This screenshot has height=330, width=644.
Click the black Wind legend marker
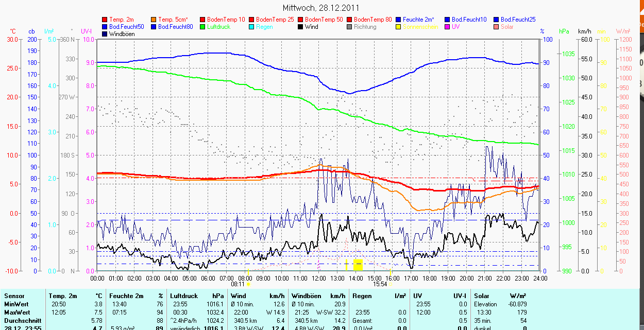300,27
